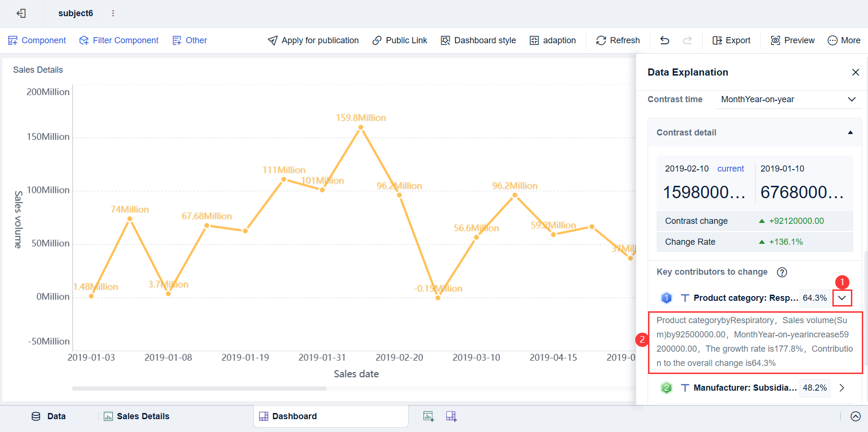868x432 pixels.
Task: Click the help icon next to Key contributors
Action: (782, 272)
